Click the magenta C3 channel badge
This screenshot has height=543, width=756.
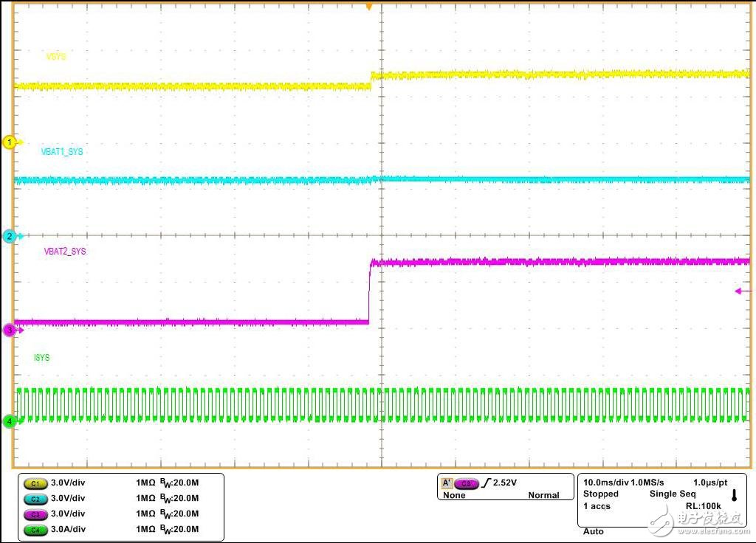click(x=35, y=513)
